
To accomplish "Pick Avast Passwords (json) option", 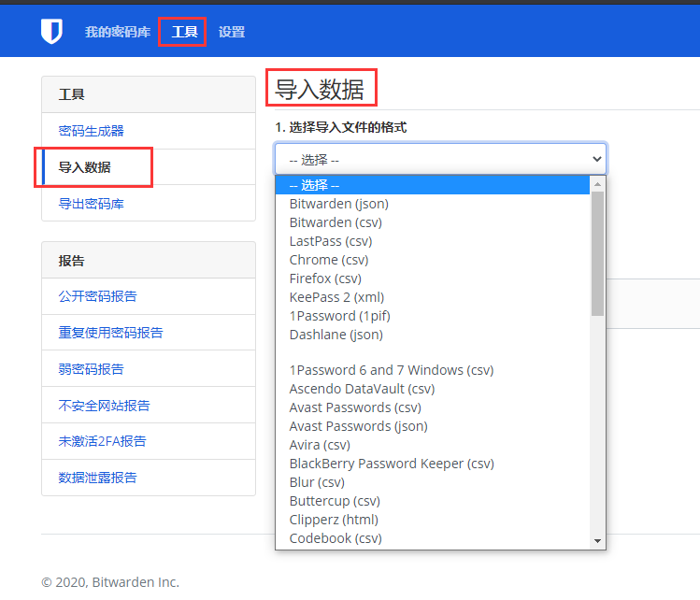I will [432, 426].
